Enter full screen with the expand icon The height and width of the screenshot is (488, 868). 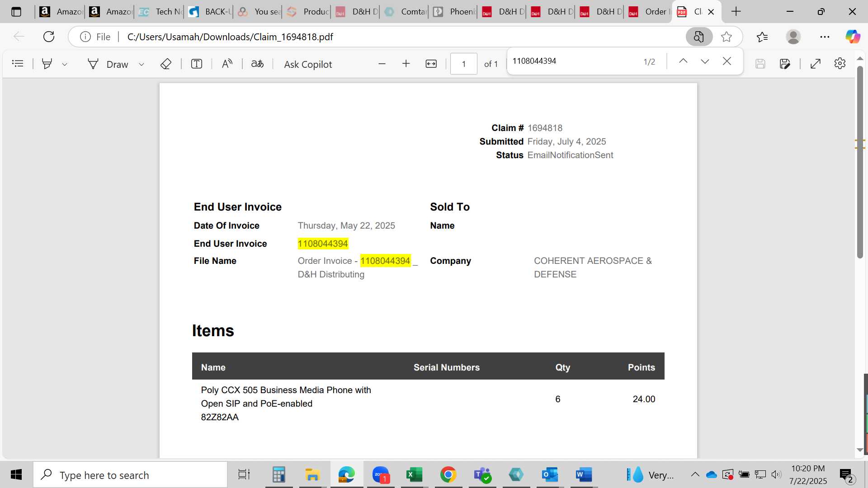pos(816,64)
